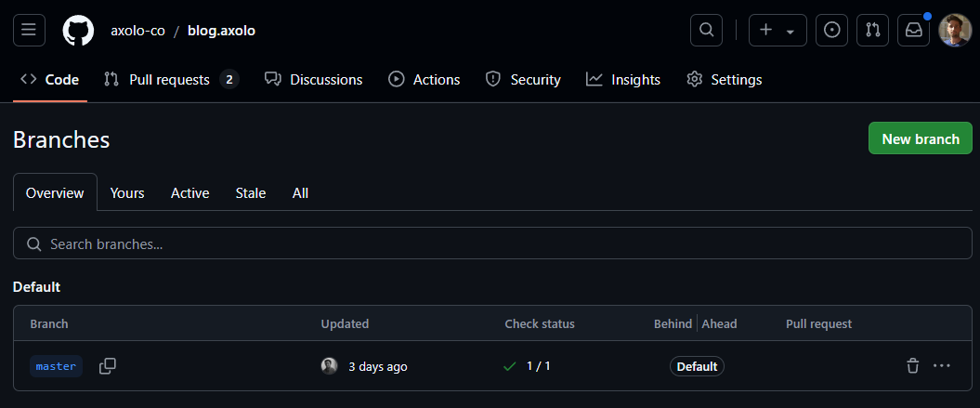The width and height of the screenshot is (980, 408).
Task: Open the hamburger navigation menu
Action: (x=29, y=31)
